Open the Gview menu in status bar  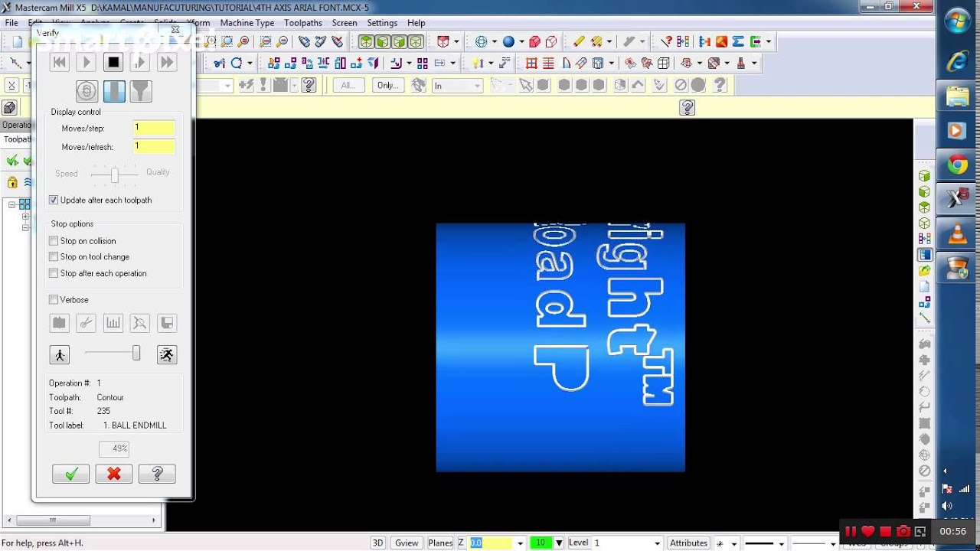click(407, 543)
